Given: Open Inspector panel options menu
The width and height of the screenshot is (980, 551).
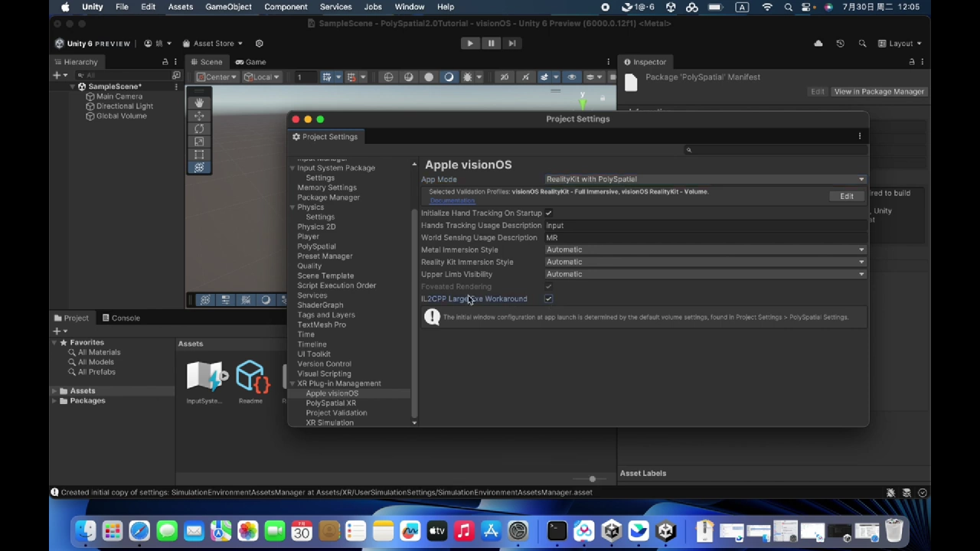Looking at the screenshot, I should tap(923, 62).
